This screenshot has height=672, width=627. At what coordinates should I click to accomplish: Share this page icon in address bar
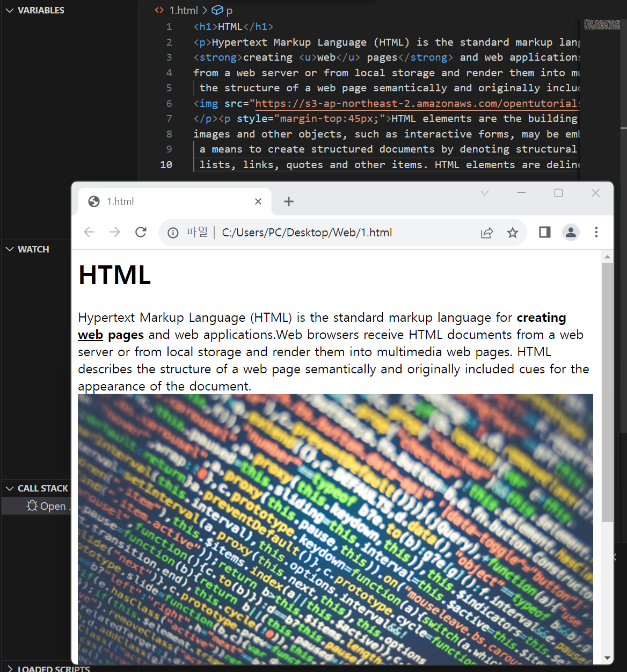pos(487,233)
